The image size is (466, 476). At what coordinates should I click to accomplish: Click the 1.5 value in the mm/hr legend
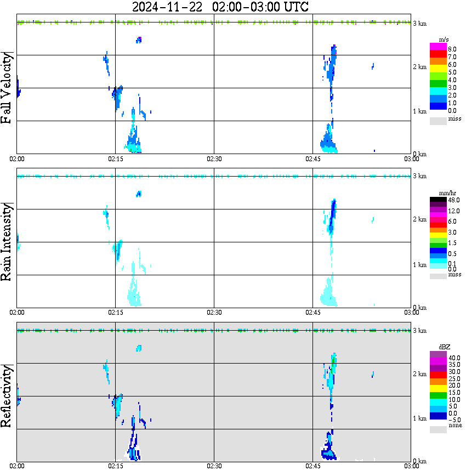click(452, 242)
